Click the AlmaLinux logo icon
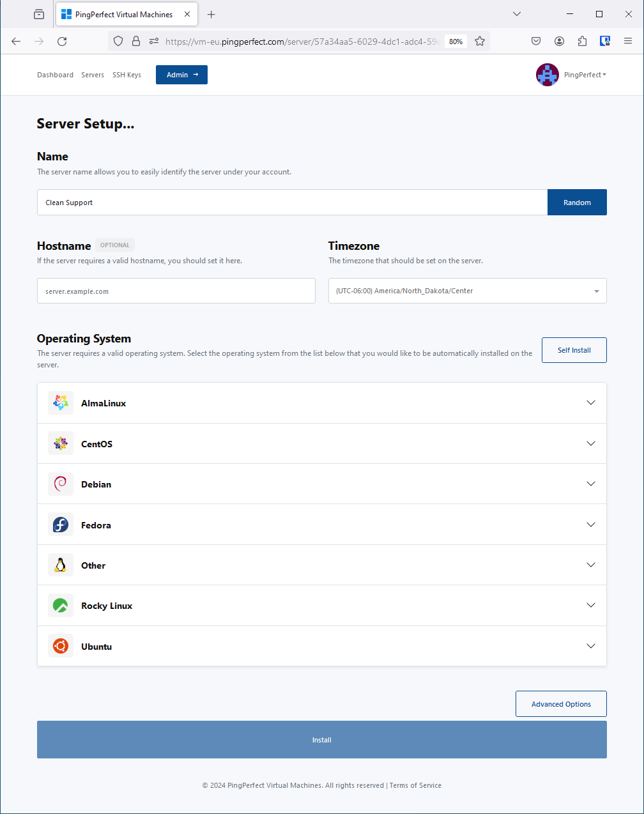The height and width of the screenshot is (814, 644). pyautogui.click(x=61, y=403)
